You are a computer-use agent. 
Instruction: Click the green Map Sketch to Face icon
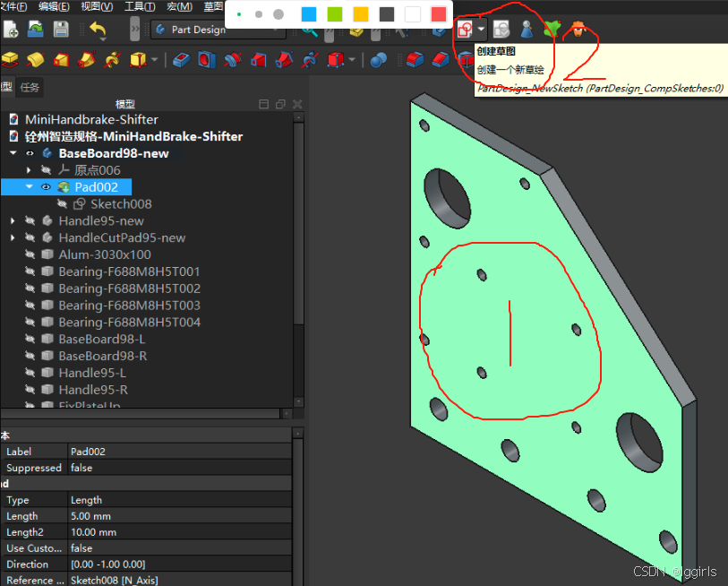552,30
